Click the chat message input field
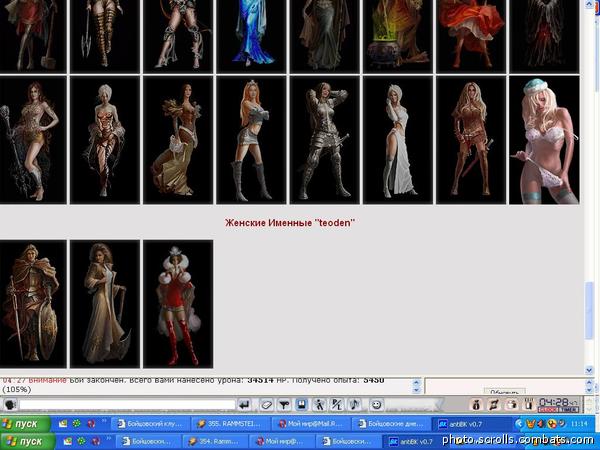 click(x=127, y=405)
